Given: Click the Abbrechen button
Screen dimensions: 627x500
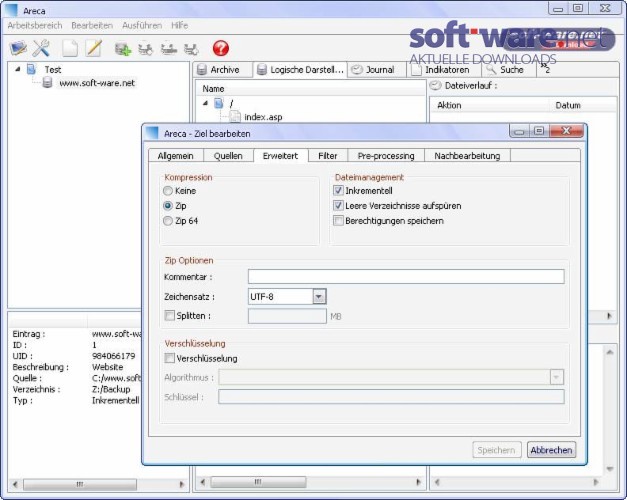Looking at the screenshot, I should click(551, 450).
